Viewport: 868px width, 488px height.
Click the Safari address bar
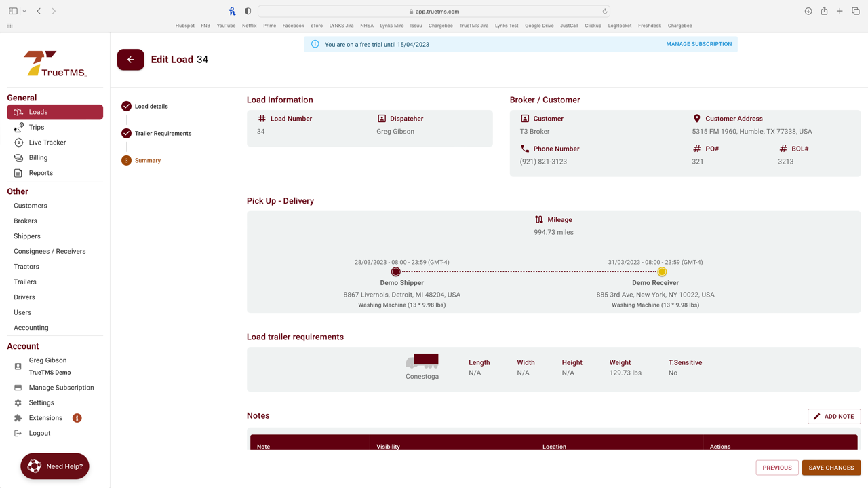[434, 12]
